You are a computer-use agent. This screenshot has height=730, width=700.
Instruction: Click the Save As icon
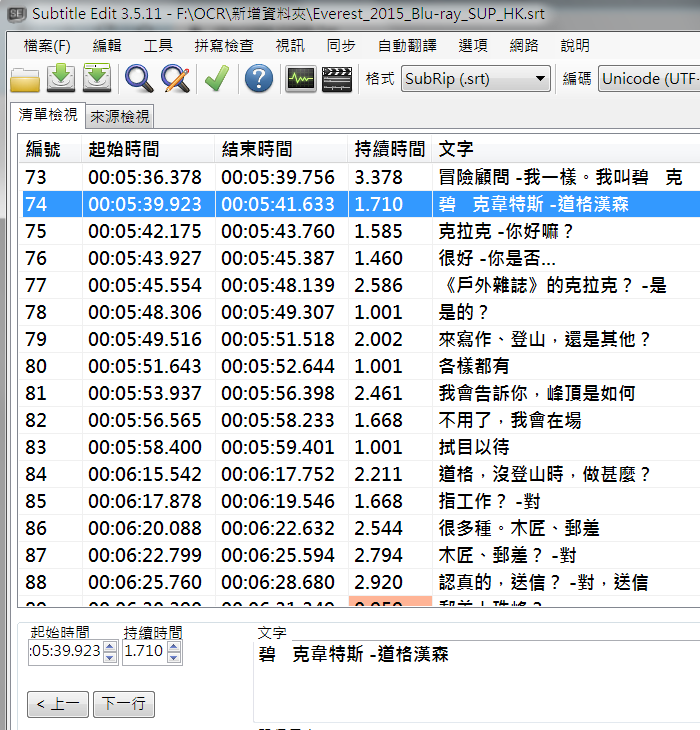pyautogui.click(x=97, y=78)
